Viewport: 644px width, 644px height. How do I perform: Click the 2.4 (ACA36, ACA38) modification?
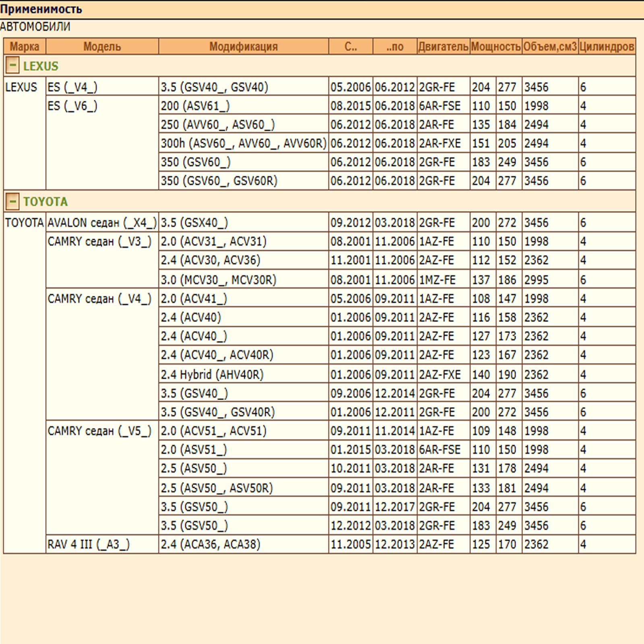point(211,545)
